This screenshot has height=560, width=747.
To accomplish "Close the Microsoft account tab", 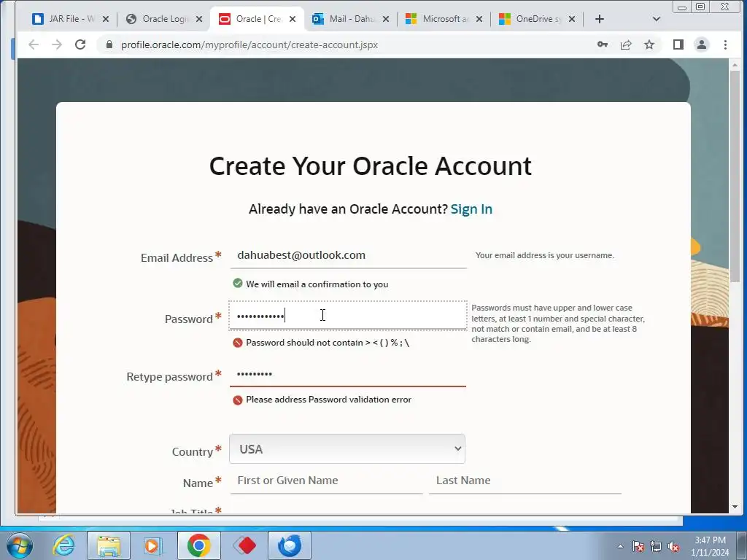I will 479,19.
